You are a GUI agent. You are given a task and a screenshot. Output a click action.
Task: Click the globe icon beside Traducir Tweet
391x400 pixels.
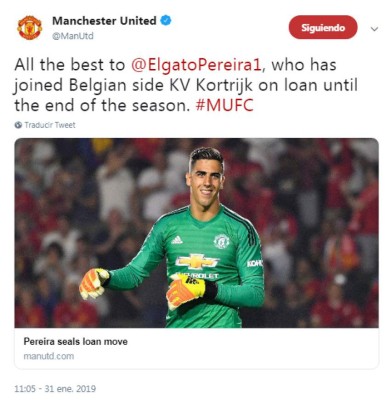[x=18, y=125]
